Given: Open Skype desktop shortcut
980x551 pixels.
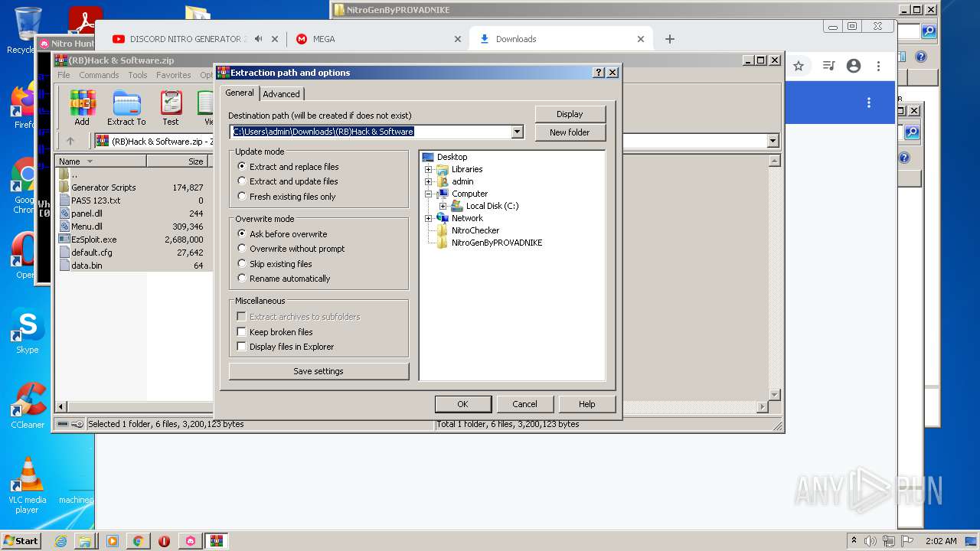Looking at the screenshot, I should 28,331.
